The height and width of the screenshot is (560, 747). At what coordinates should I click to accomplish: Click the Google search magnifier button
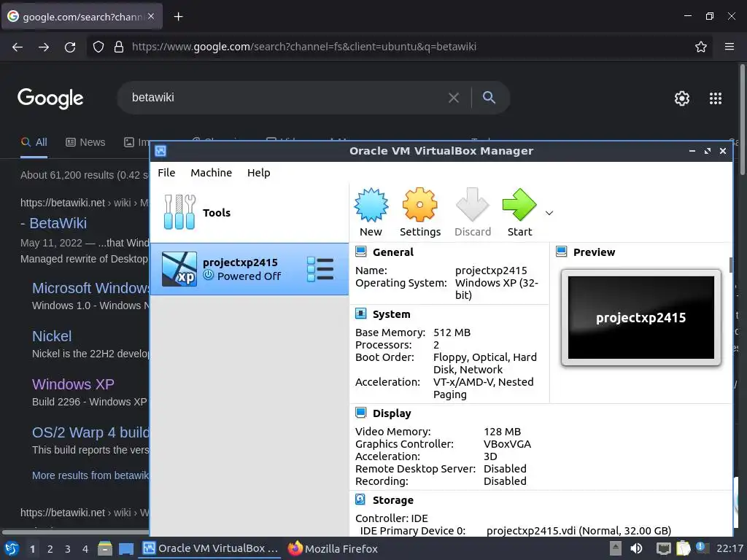point(489,98)
